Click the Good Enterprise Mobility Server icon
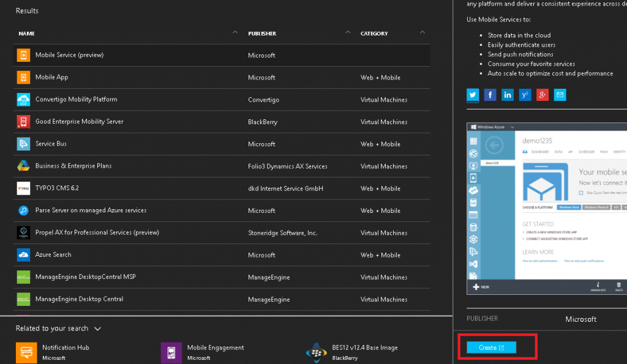The width and height of the screenshot is (627, 364). (x=23, y=122)
